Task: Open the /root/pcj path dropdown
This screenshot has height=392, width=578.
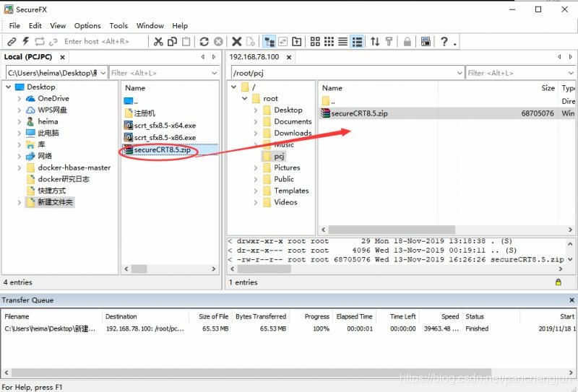Action: tap(460, 73)
